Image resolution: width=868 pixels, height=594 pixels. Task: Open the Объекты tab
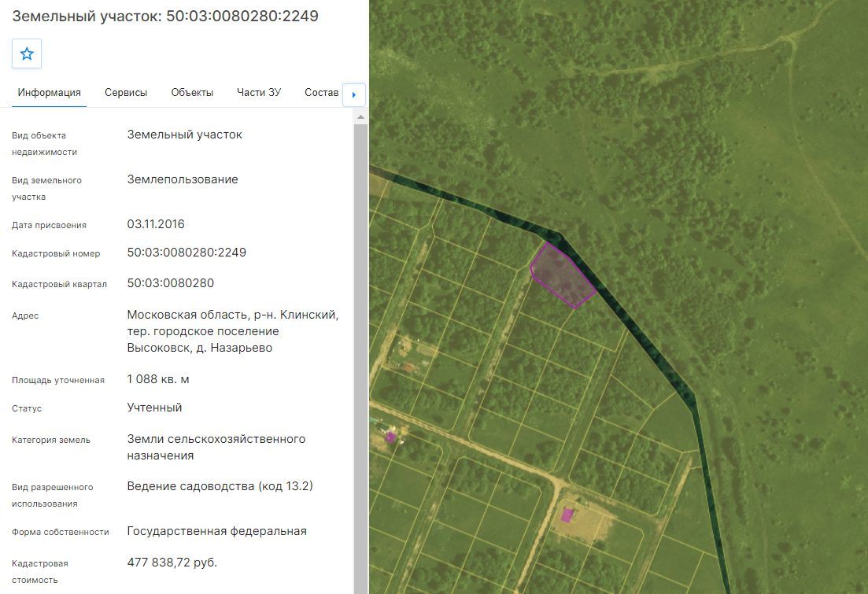(x=192, y=93)
